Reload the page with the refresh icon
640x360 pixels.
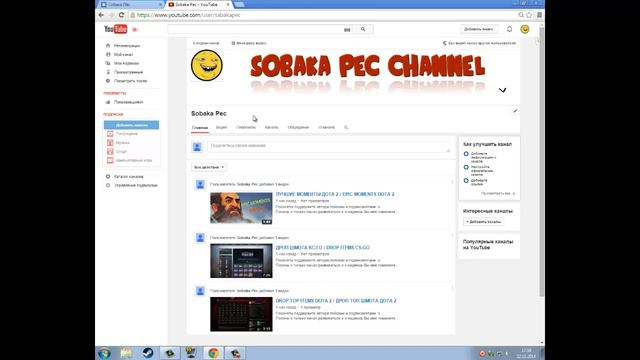point(121,15)
